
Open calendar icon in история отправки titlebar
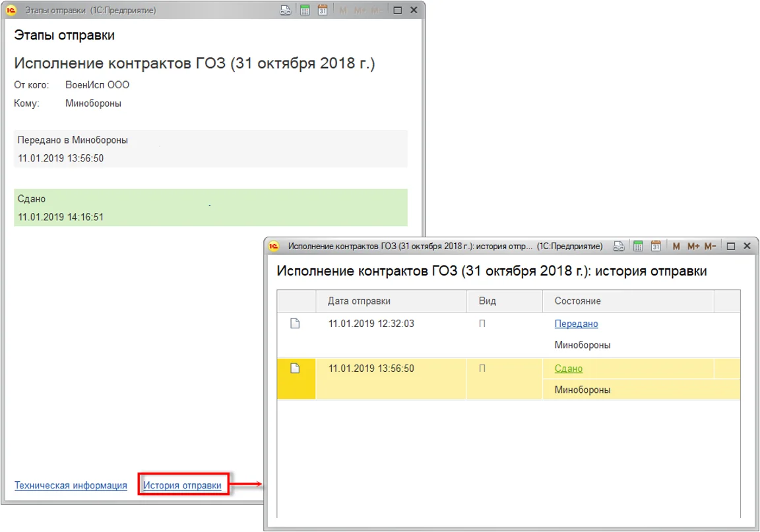pyautogui.click(x=656, y=246)
